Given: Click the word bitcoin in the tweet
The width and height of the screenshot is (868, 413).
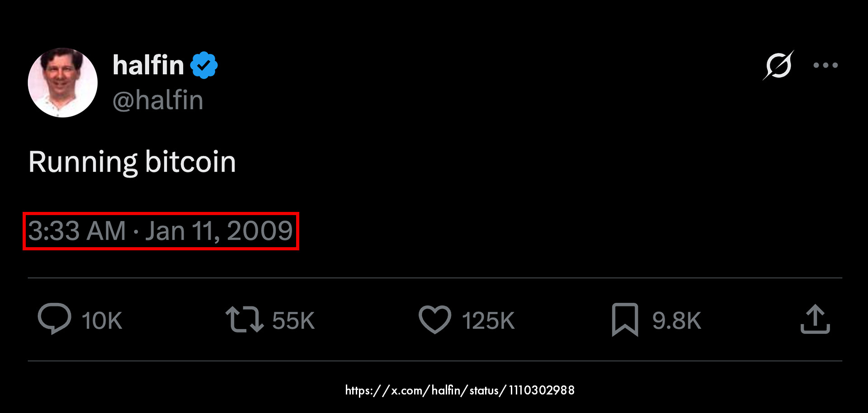Looking at the screenshot, I should coord(190,162).
